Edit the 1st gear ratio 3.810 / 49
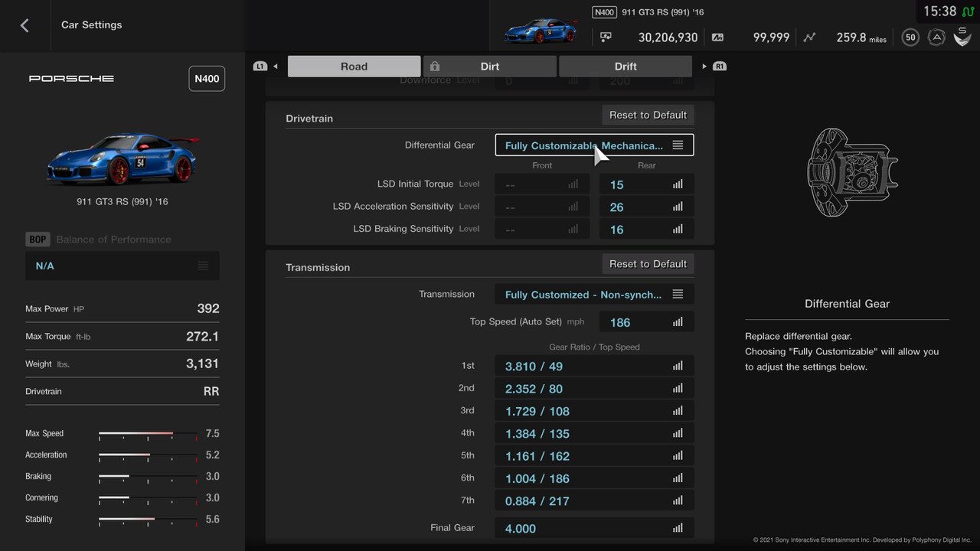Viewport: 980px width, 551px height. click(x=595, y=367)
